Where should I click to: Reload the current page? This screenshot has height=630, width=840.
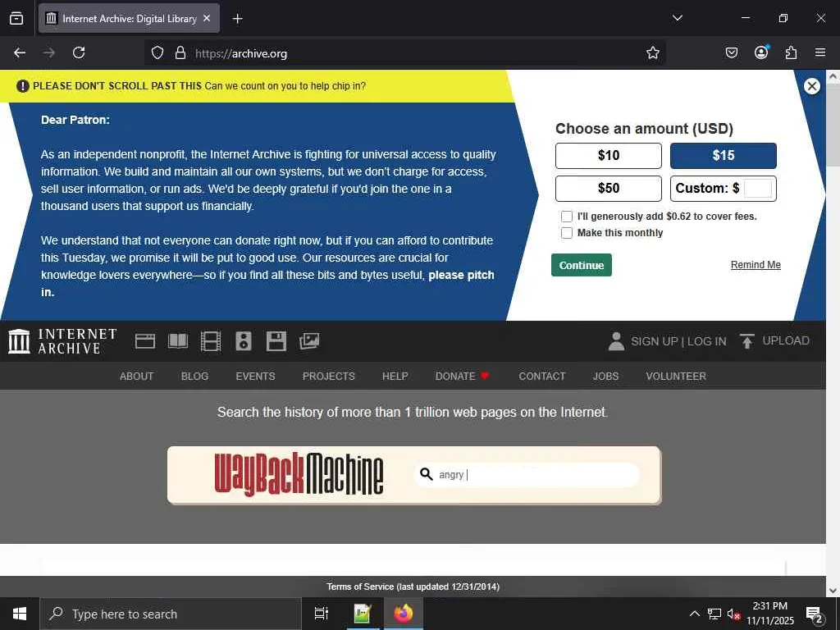79,52
